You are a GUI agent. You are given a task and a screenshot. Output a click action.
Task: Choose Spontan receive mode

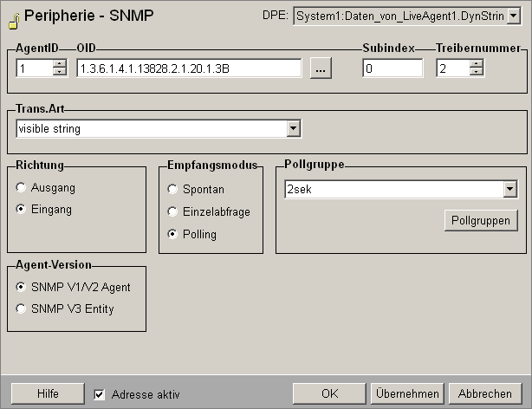[173, 189]
